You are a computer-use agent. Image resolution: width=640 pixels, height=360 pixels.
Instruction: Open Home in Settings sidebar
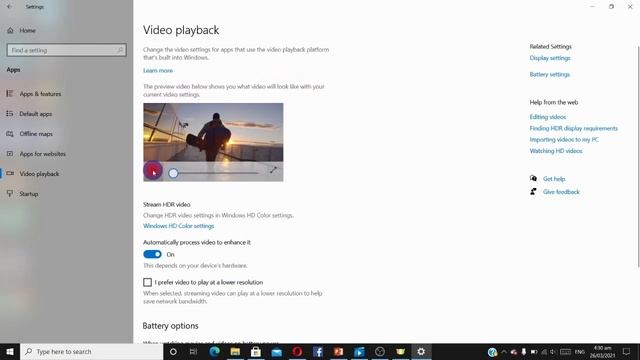[x=27, y=30]
